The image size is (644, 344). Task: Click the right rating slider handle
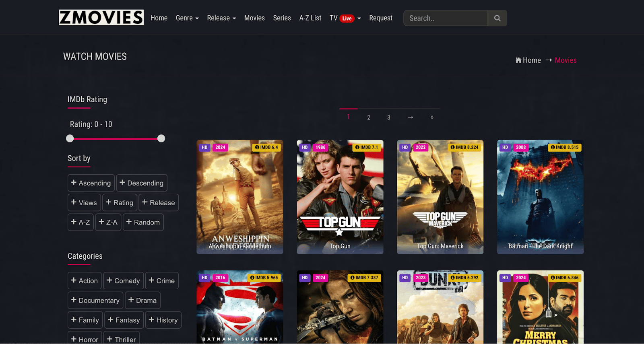coord(161,138)
